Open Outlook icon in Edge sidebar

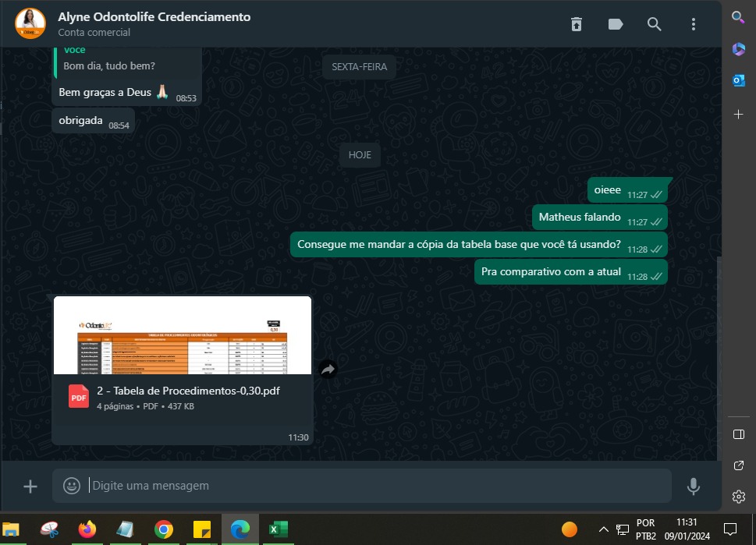click(x=738, y=80)
